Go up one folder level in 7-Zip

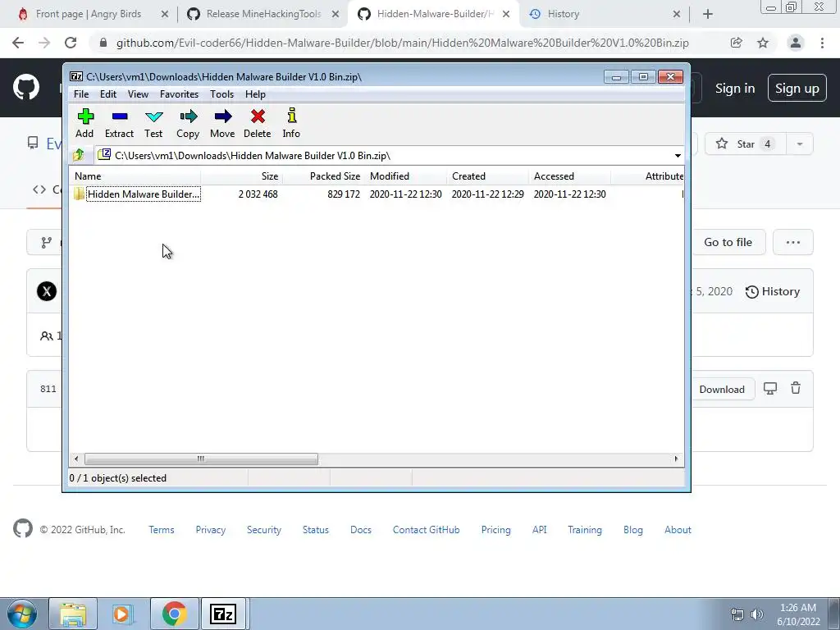[80, 155]
